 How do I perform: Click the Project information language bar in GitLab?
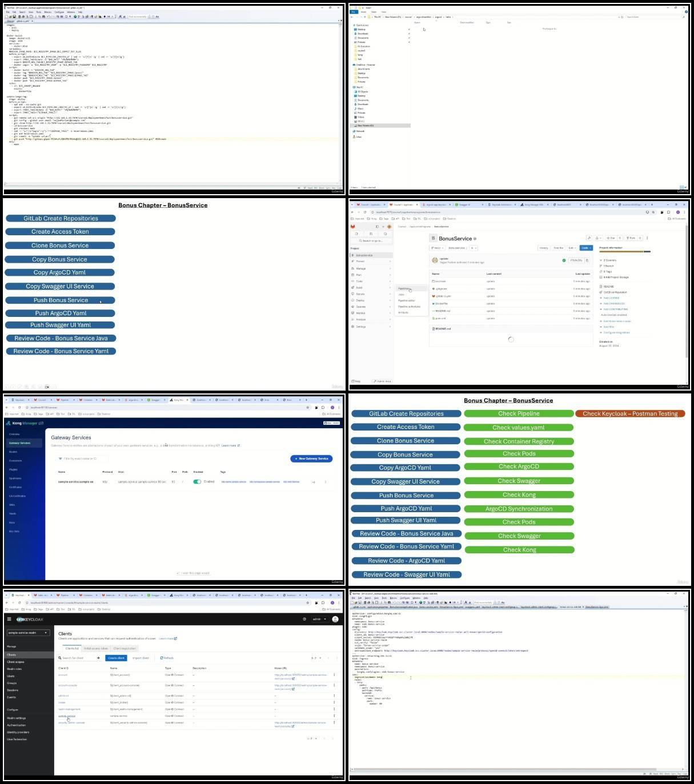pyautogui.click(x=625, y=251)
